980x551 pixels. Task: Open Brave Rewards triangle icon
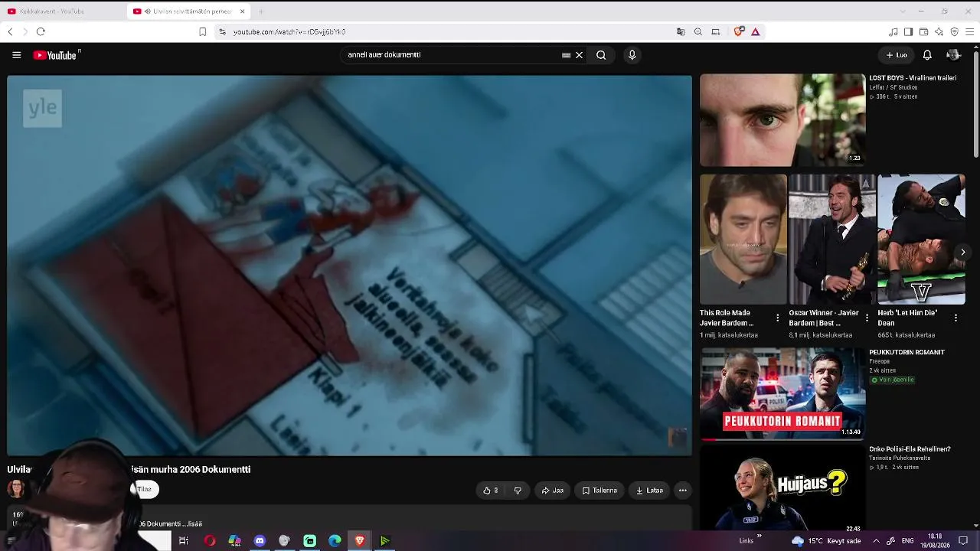pos(756,31)
